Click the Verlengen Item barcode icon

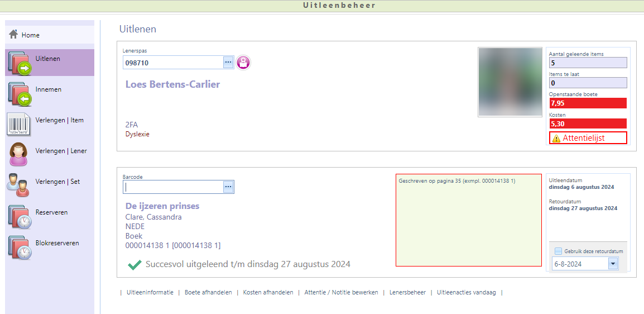point(20,124)
